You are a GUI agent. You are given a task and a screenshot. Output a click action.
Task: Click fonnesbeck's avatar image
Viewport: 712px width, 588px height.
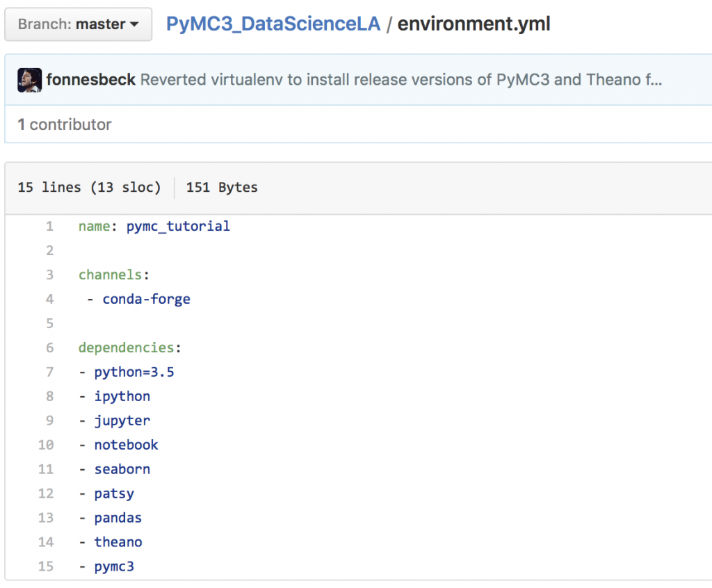click(30, 80)
